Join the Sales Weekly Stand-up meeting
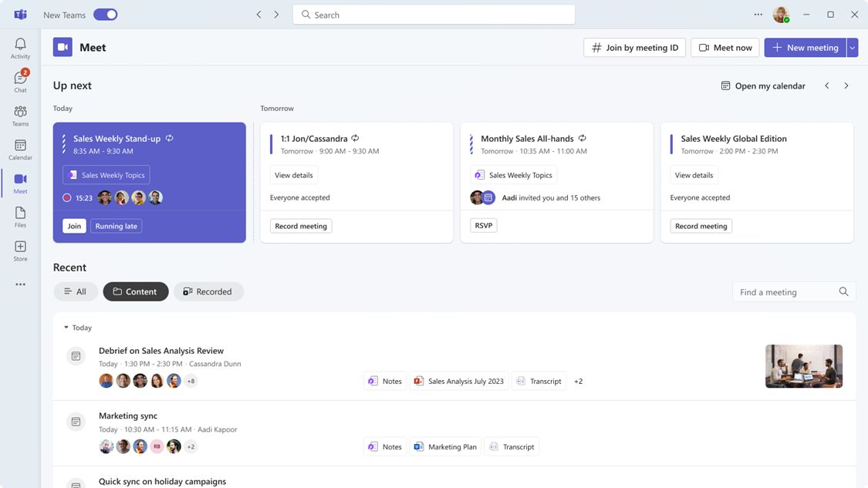This screenshot has width=868, height=488. coord(74,226)
